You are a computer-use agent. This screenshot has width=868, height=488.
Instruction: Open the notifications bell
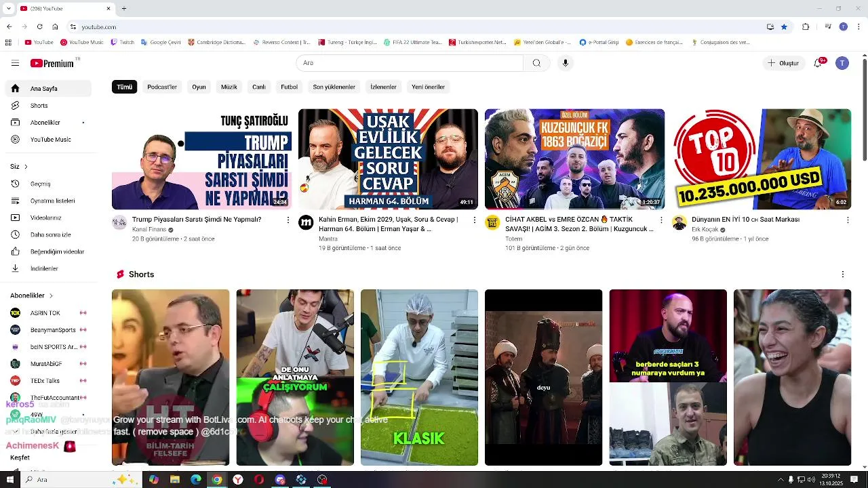(x=819, y=63)
